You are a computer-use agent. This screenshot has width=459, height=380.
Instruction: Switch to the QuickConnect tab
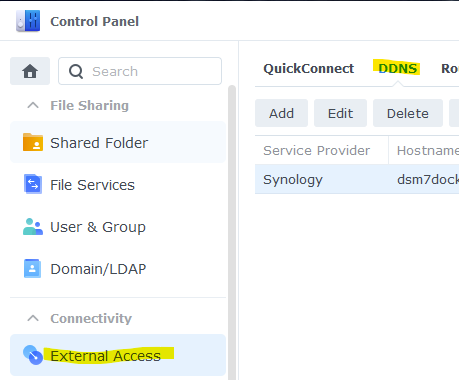pos(308,69)
